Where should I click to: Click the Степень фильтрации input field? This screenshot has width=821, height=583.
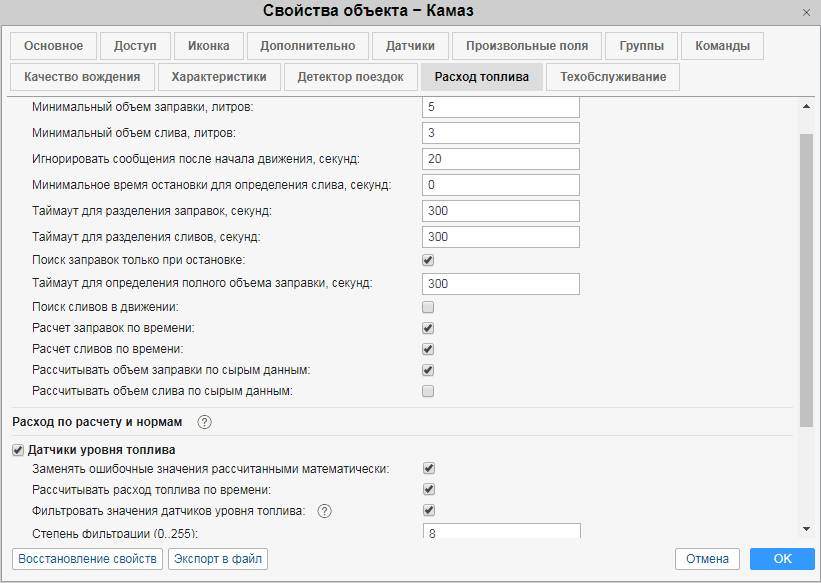pyautogui.click(x=500, y=533)
